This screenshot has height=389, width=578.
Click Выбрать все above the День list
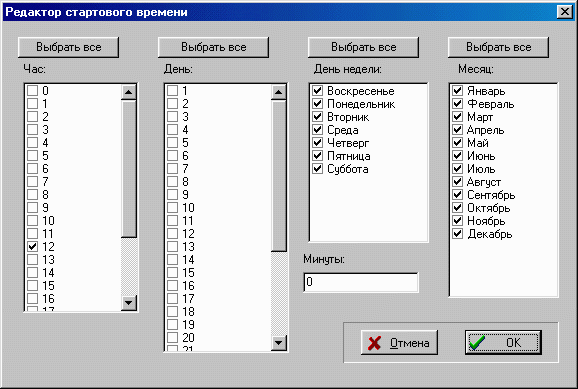click(x=213, y=47)
